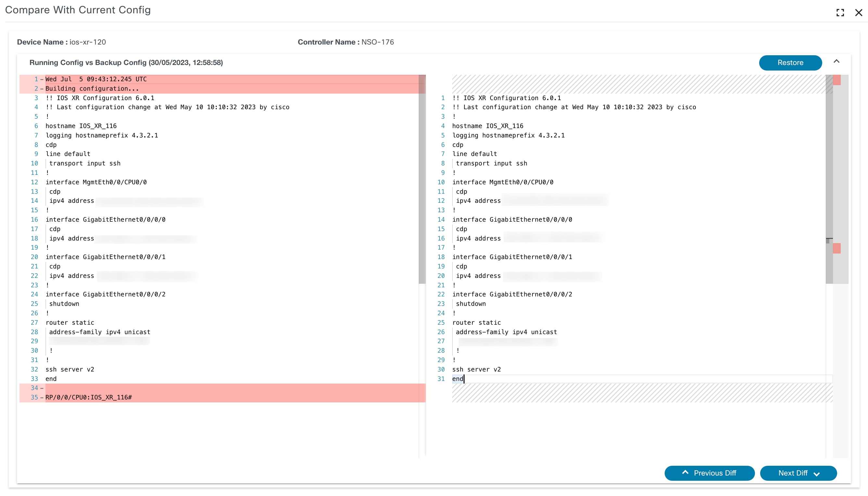This screenshot has width=868, height=496.
Task: Click the 'Building configuration...' removed line
Action: point(92,88)
